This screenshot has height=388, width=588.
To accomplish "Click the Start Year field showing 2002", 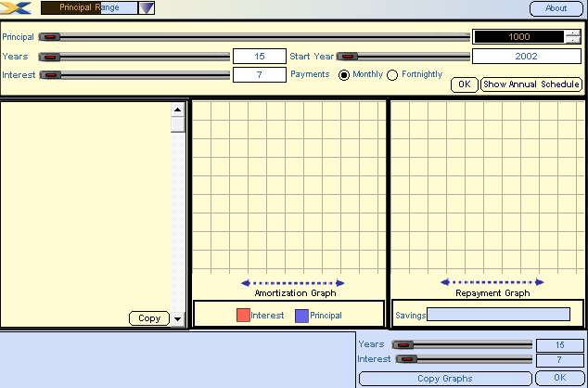I will pos(526,57).
